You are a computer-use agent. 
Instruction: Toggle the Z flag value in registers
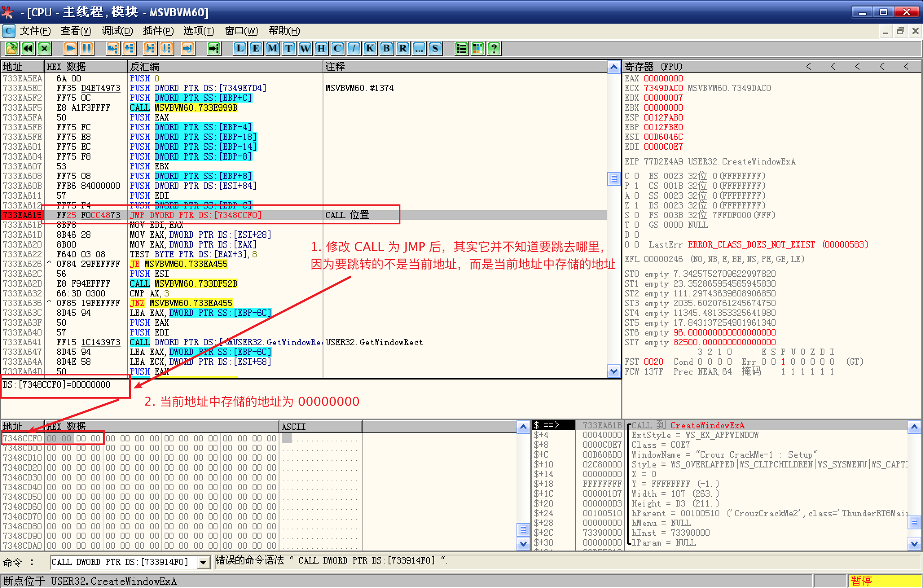click(x=637, y=205)
